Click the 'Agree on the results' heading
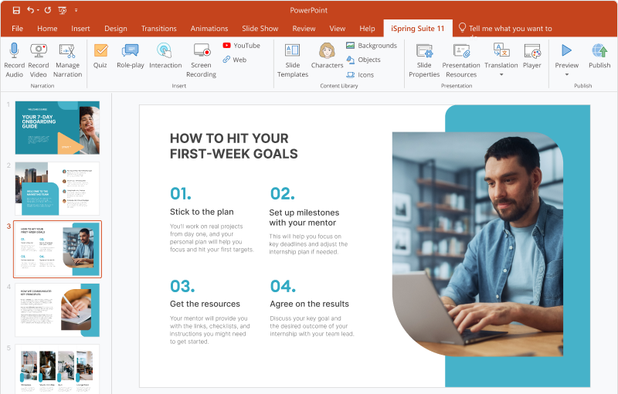This screenshot has height=394, width=618. click(309, 304)
